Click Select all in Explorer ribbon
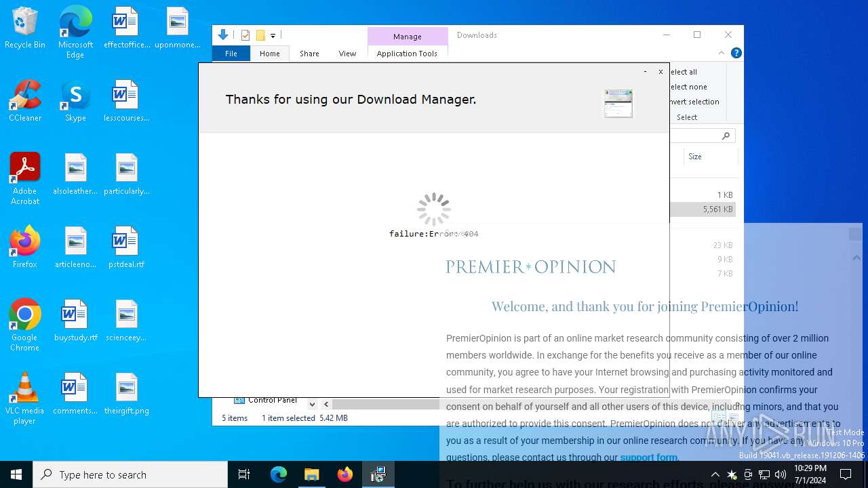Image resolution: width=868 pixels, height=488 pixels. point(684,72)
